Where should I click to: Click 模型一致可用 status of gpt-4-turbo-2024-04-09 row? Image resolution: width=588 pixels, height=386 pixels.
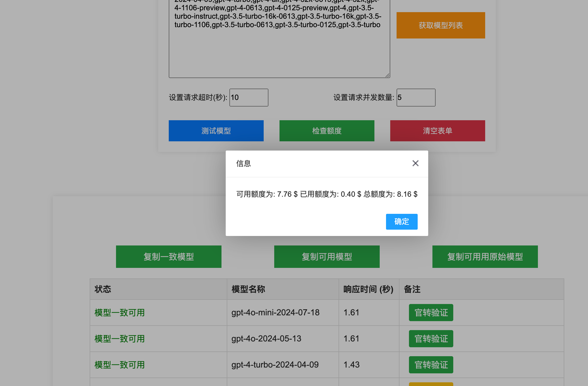click(x=119, y=365)
